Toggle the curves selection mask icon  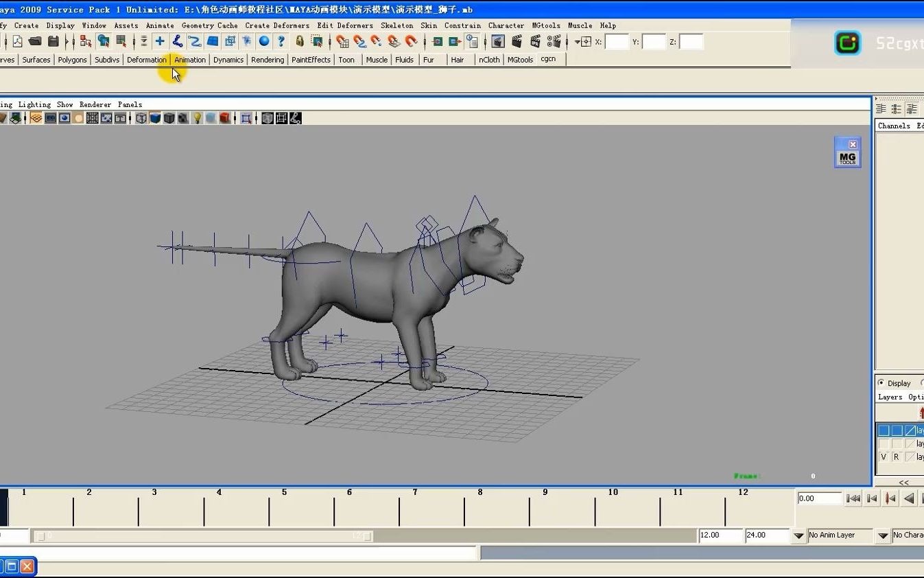(195, 42)
